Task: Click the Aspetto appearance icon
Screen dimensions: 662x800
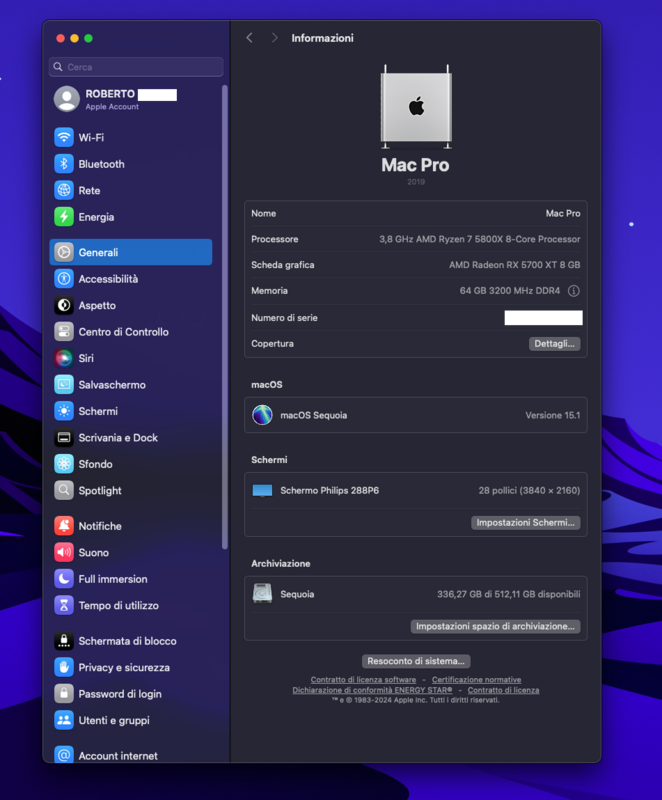Action: coord(64,305)
